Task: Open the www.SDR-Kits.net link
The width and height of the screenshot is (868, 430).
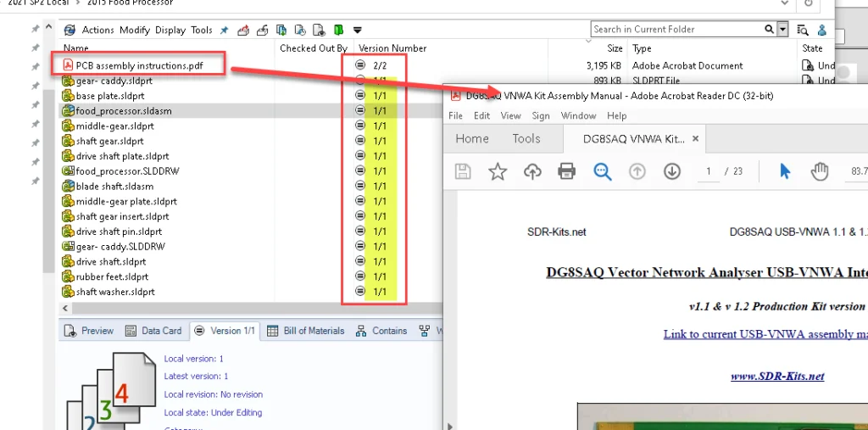Action: [x=777, y=377]
